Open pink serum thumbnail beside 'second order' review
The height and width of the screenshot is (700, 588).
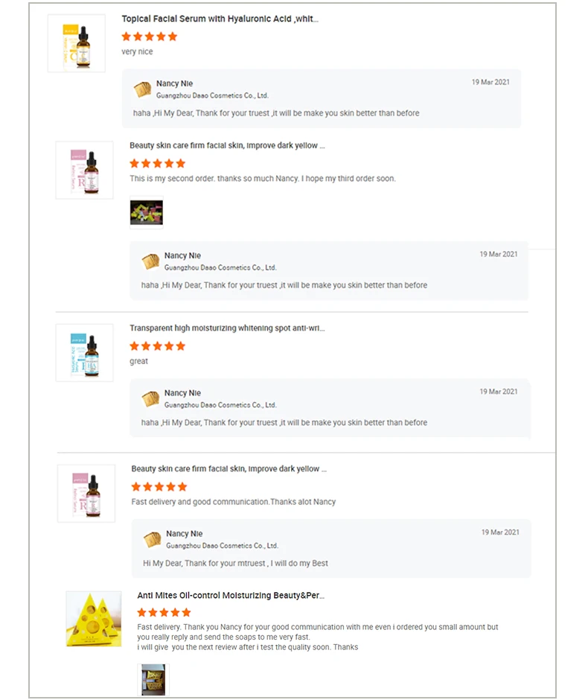pyautogui.click(x=84, y=171)
